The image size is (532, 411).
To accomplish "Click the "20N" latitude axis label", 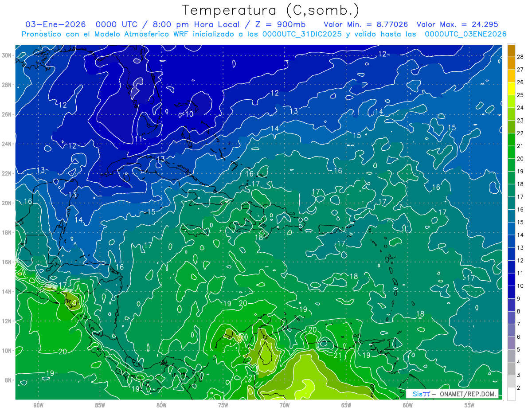I will (7, 203).
